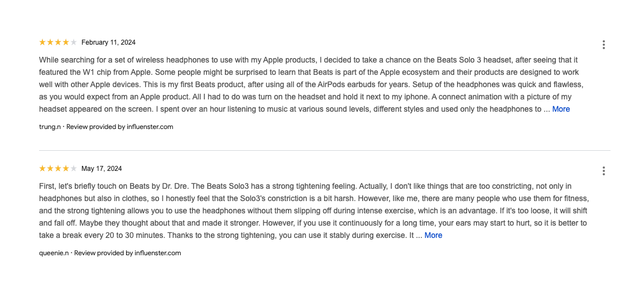
Task: Click the divider line between the two reviews
Action: pyautogui.click(x=324, y=150)
